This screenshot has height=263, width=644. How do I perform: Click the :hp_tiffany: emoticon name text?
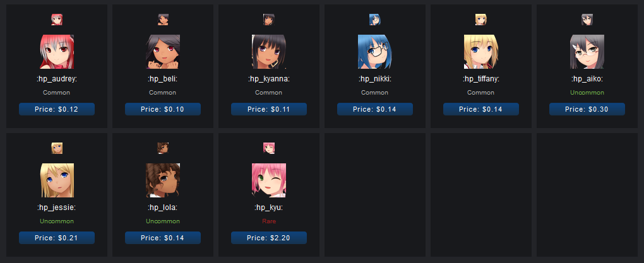coord(481,79)
